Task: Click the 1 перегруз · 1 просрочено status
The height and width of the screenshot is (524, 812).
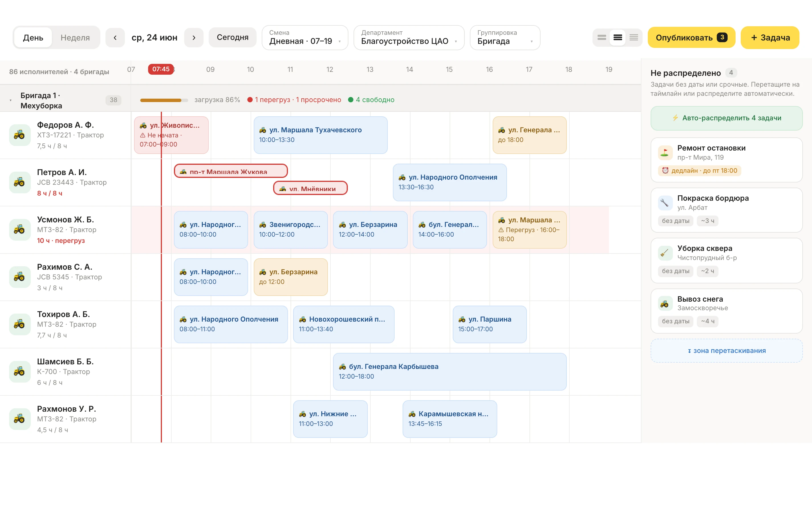Action: click(x=294, y=100)
